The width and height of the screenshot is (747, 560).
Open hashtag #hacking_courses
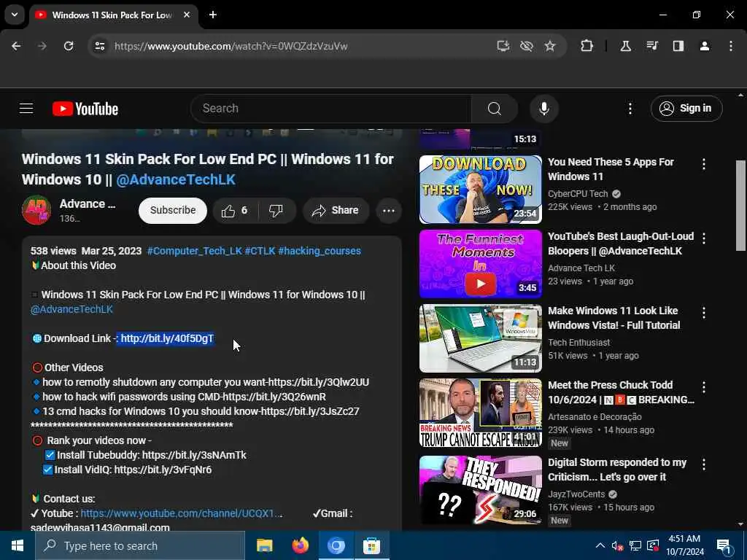(320, 251)
